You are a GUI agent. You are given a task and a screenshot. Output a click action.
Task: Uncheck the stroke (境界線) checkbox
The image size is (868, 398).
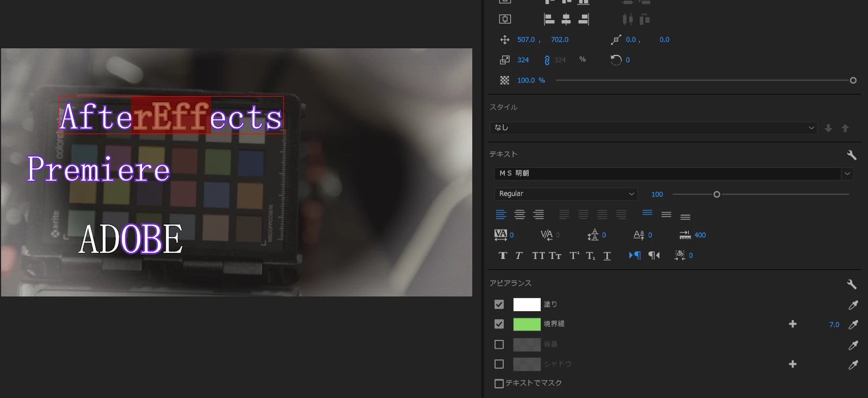tap(499, 324)
